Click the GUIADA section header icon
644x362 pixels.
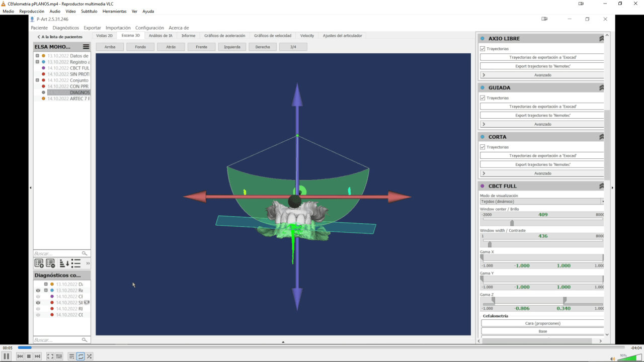(601, 87)
